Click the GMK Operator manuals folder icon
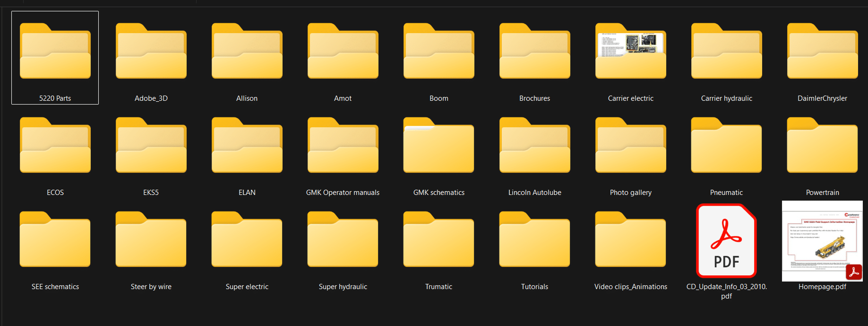Image resolution: width=868 pixels, height=326 pixels. tap(343, 145)
